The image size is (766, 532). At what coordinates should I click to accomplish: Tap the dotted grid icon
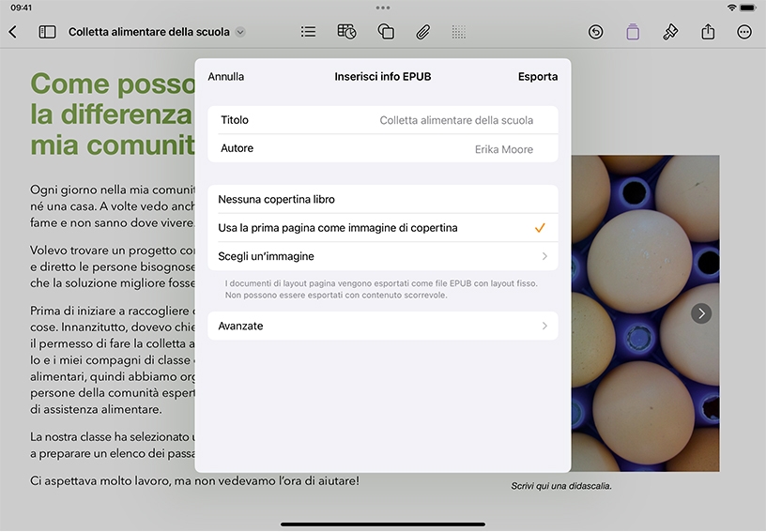[459, 32]
